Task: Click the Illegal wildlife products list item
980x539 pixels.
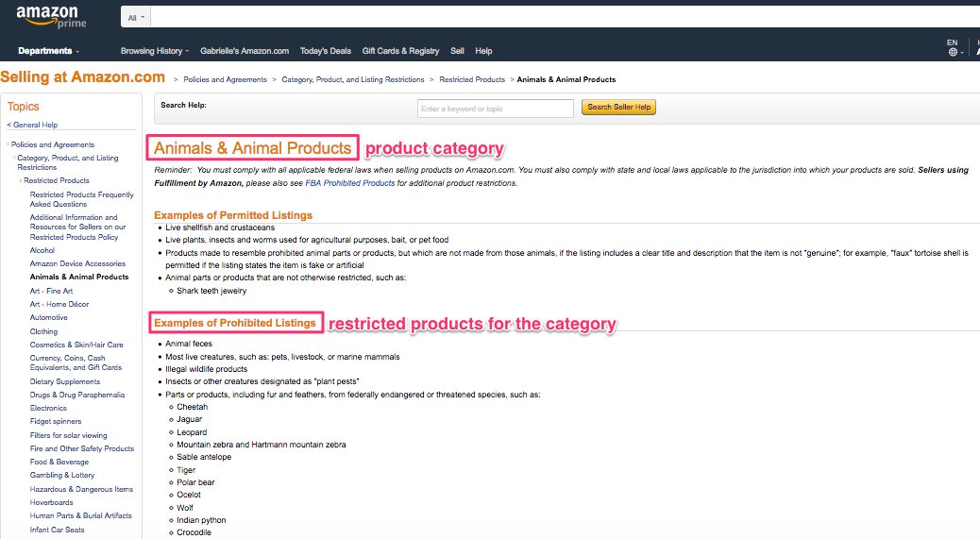Action: (206, 370)
